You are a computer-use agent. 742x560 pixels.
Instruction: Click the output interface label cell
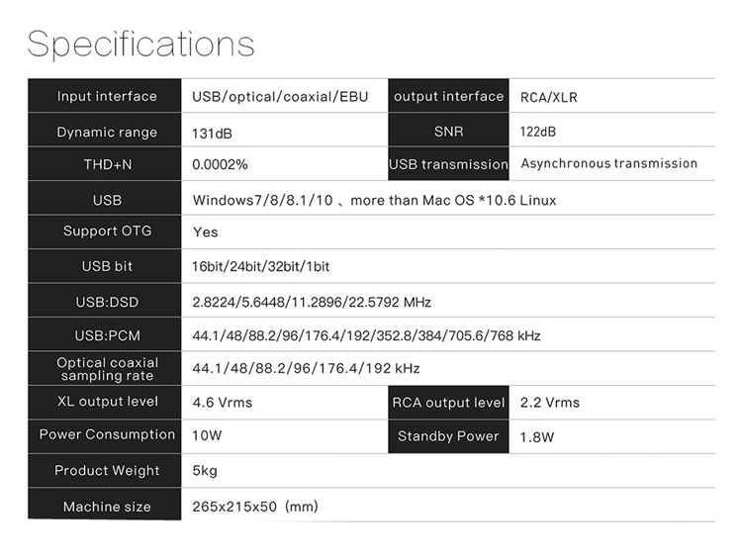click(448, 96)
